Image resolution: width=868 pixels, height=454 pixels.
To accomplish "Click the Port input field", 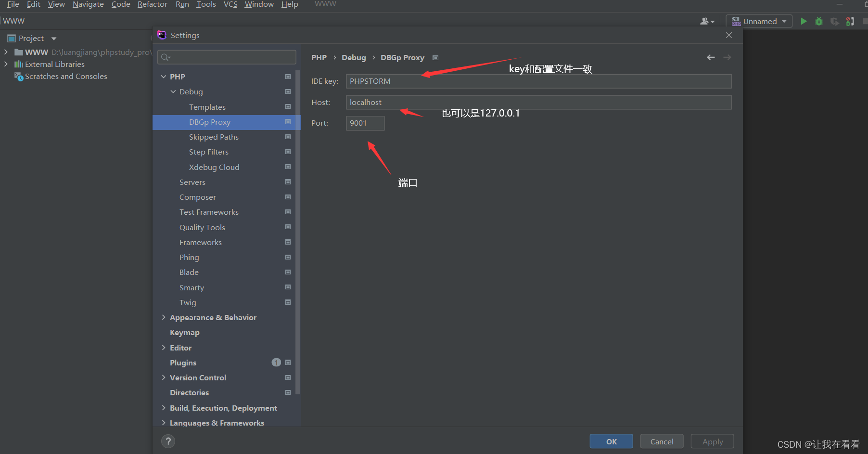I will pos(365,123).
